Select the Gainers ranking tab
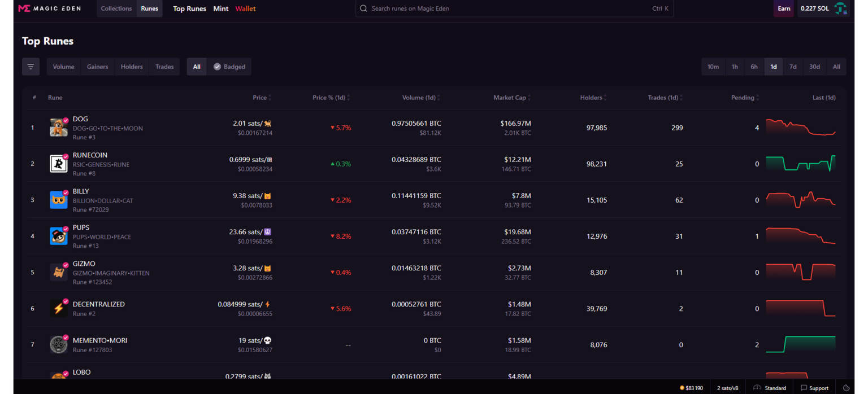Image resolution: width=868 pixels, height=394 pixels. click(x=97, y=67)
